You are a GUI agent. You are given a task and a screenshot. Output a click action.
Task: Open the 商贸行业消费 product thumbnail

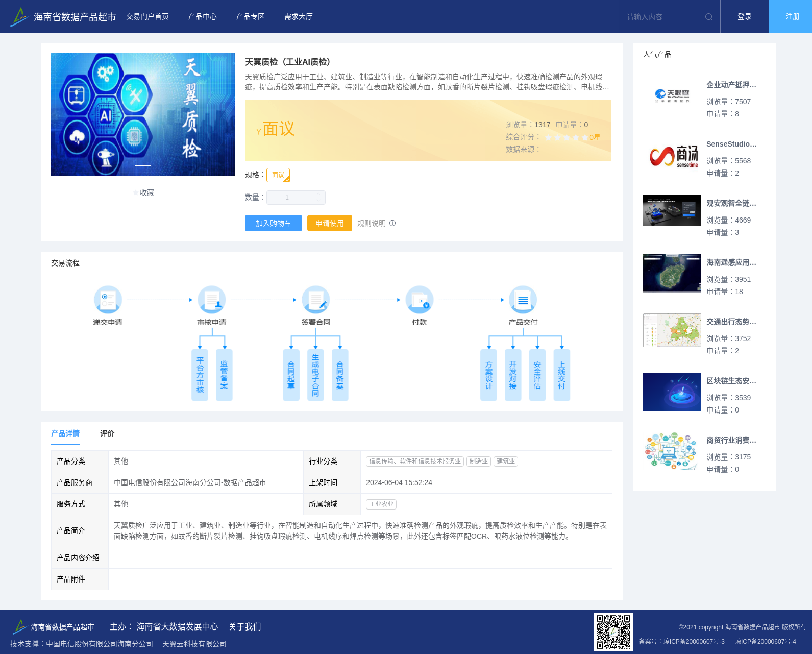(x=672, y=451)
